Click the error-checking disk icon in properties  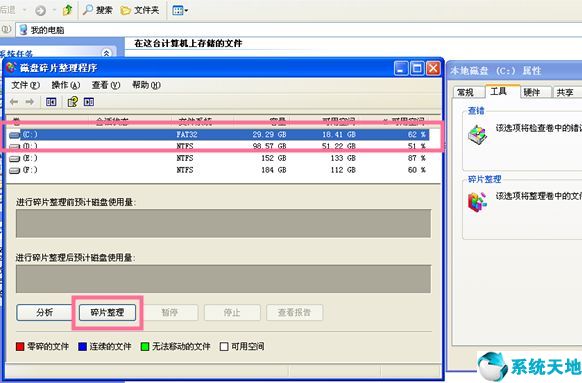(477, 134)
